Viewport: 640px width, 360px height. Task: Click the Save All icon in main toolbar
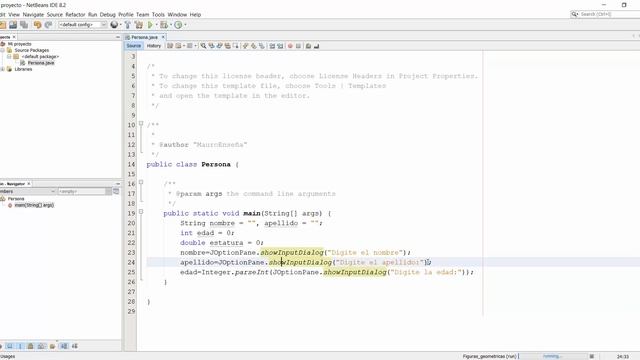[x=24, y=25]
